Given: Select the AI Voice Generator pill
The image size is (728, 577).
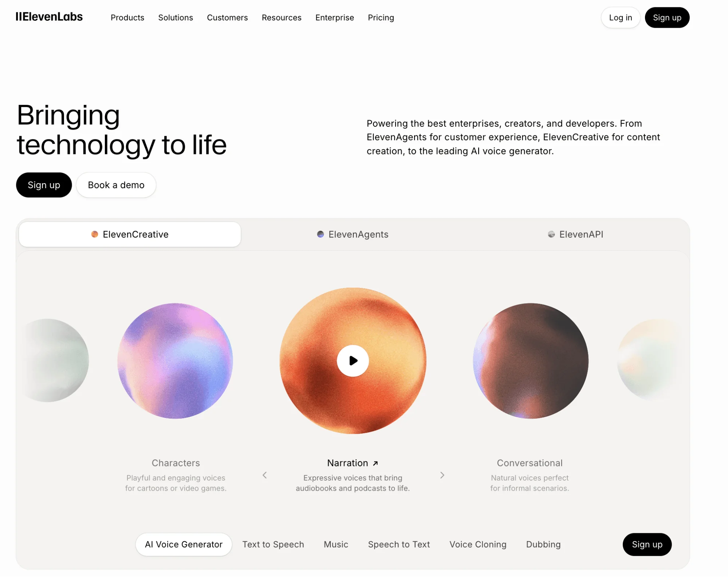Looking at the screenshot, I should [x=184, y=545].
